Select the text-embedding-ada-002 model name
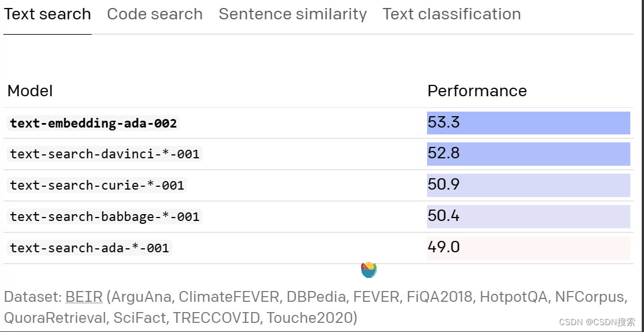This screenshot has height=332, width=644. (x=93, y=123)
